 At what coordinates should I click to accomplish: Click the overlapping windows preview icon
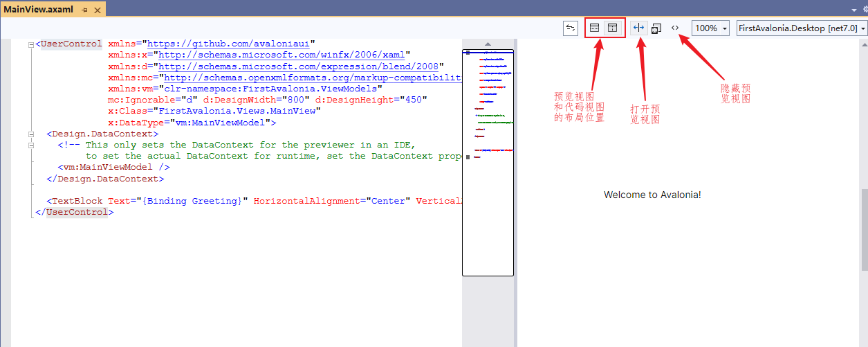(x=656, y=28)
